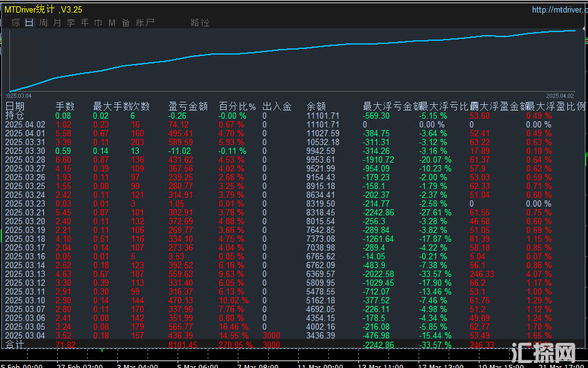Image resolution: width=588 pixels, height=368 pixels.
Task: Click the M tab
Action: pos(112,23)
